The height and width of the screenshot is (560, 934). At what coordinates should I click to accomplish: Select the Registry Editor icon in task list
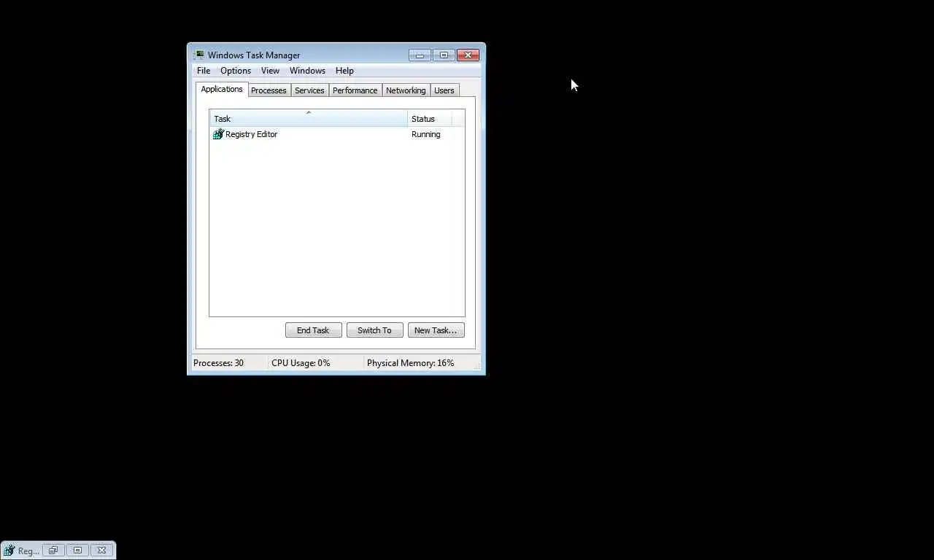click(217, 134)
